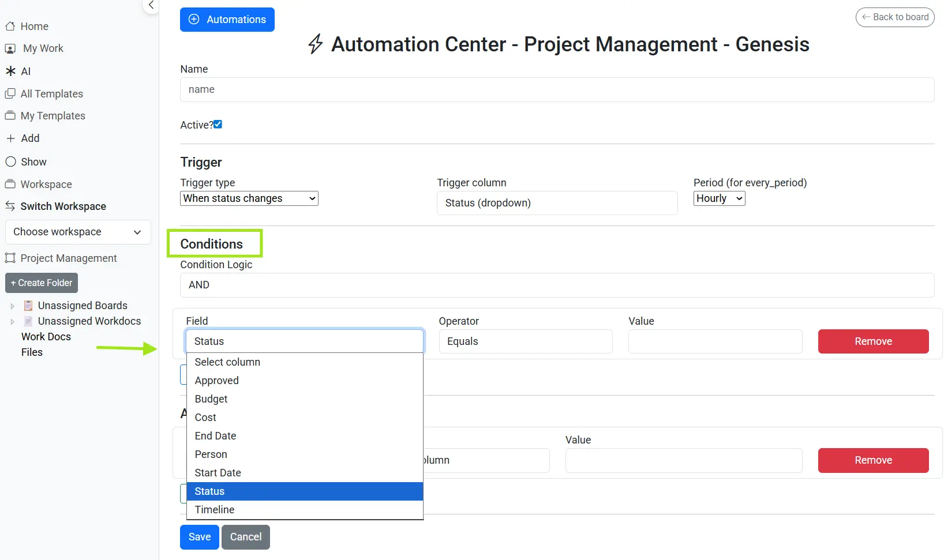Click the Unassigned Boards notebook icon
This screenshot has width=944, height=560.
point(28,305)
